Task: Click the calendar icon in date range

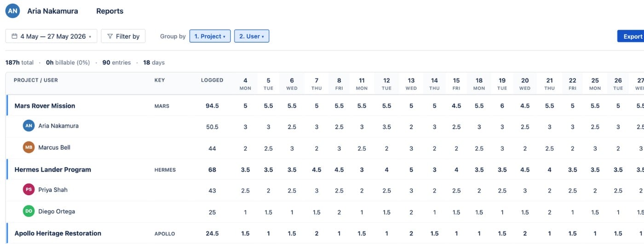Action: pyautogui.click(x=14, y=36)
